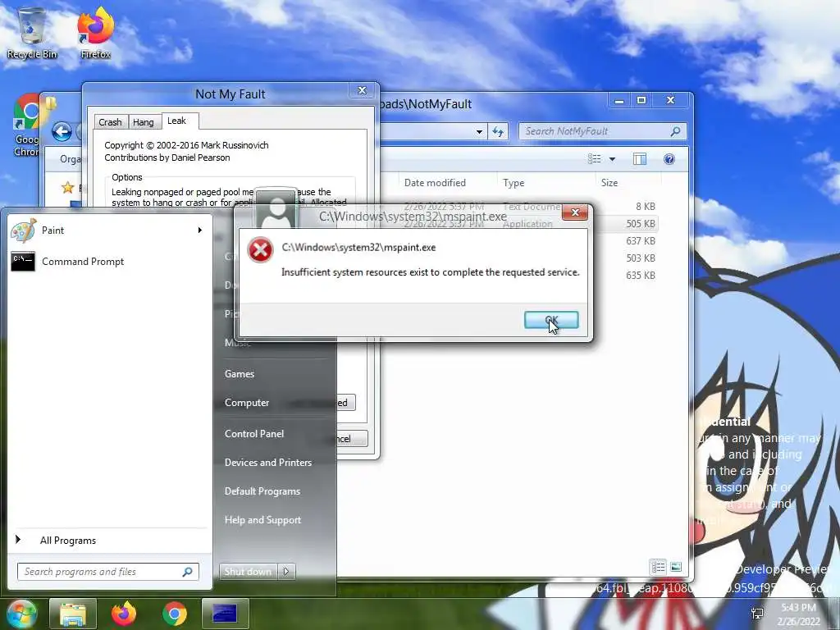Click the user account picture in Start menu
The image size is (840, 630).
[x=276, y=210]
